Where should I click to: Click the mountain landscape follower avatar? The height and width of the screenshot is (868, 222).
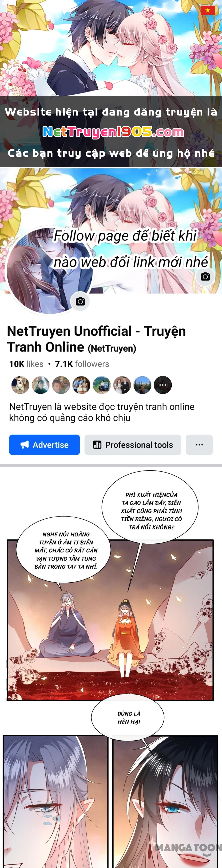point(143,385)
